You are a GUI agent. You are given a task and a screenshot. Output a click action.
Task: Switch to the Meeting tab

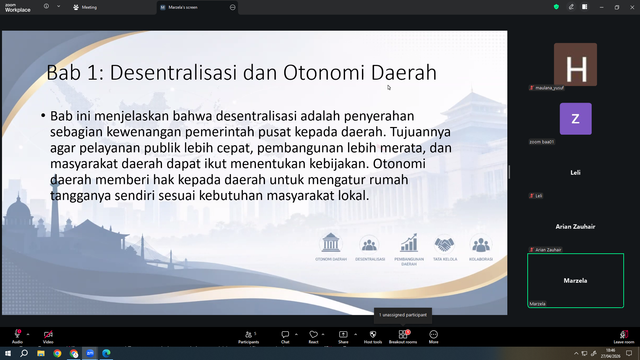click(85, 7)
